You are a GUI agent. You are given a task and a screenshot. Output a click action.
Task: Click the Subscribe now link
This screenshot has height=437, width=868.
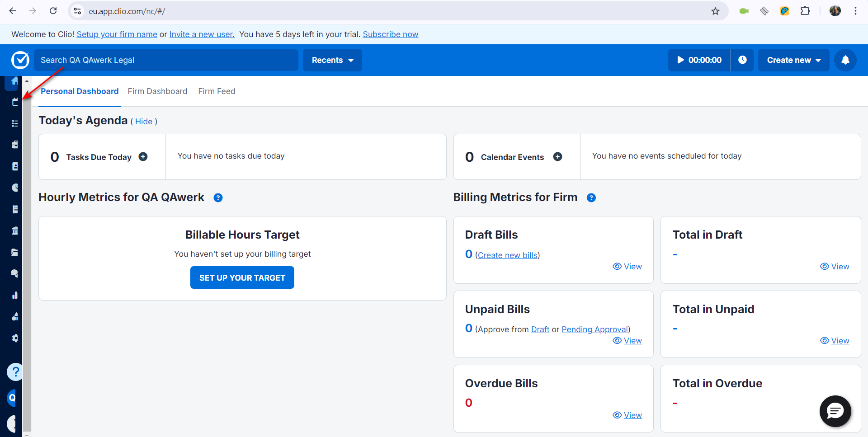pyautogui.click(x=391, y=34)
